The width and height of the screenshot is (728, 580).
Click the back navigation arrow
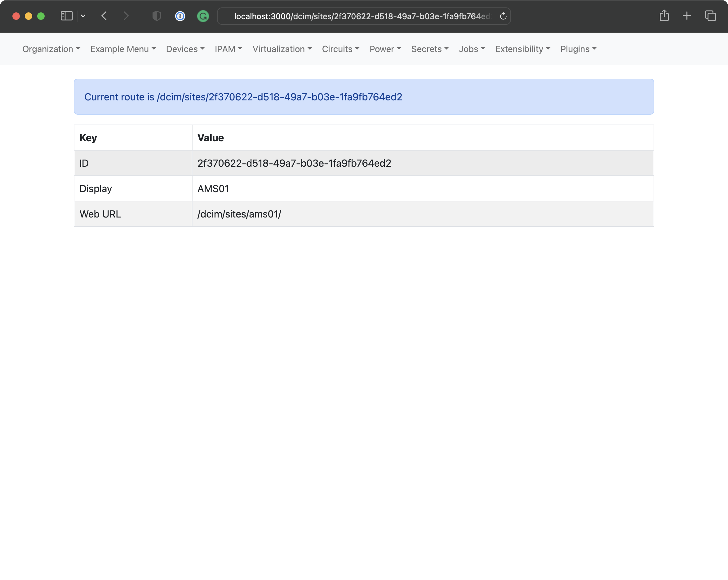coord(104,16)
